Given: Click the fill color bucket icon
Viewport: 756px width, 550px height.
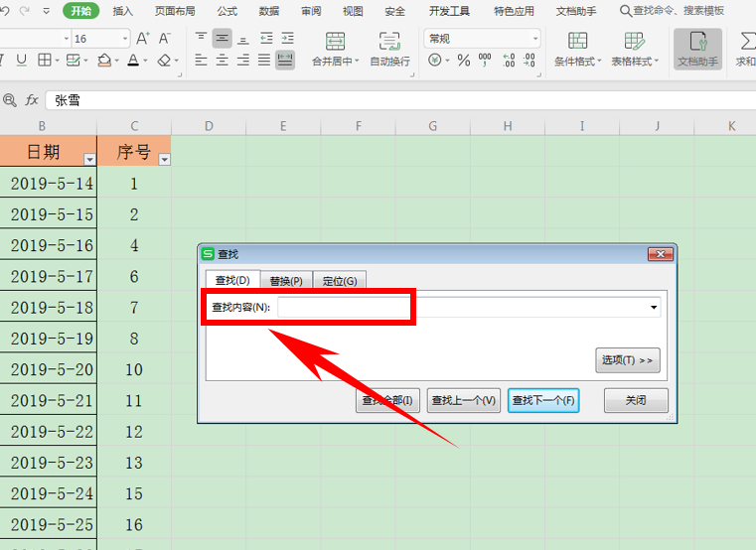Looking at the screenshot, I should tap(104, 61).
